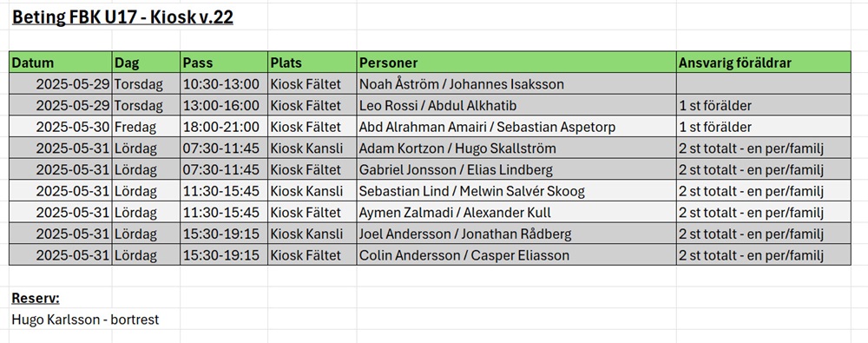This screenshot has height=343, width=868.
Task: Click cell Aymen Zalmadi / Alexander Kull
Action: pyautogui.click(x=516, y=212)
